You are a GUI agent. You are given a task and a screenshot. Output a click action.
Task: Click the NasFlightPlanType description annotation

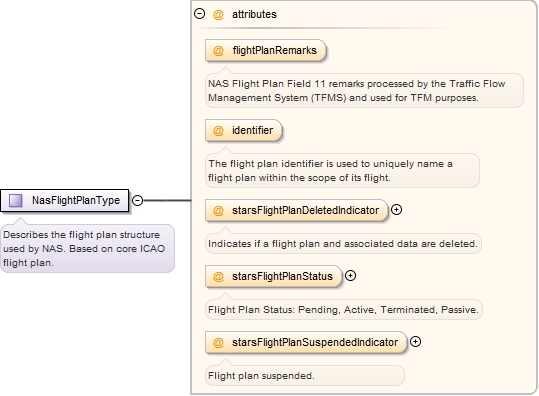click(87, 249)
